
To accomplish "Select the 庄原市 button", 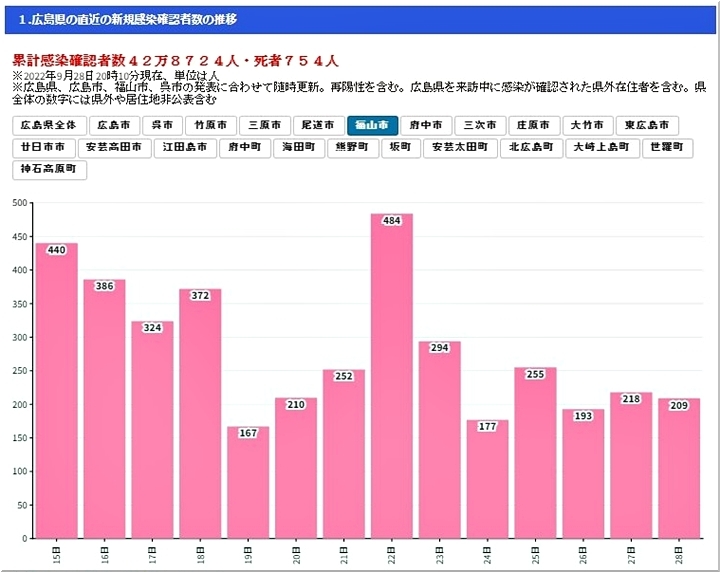I will pyautogui.click(x=534, y=126).
